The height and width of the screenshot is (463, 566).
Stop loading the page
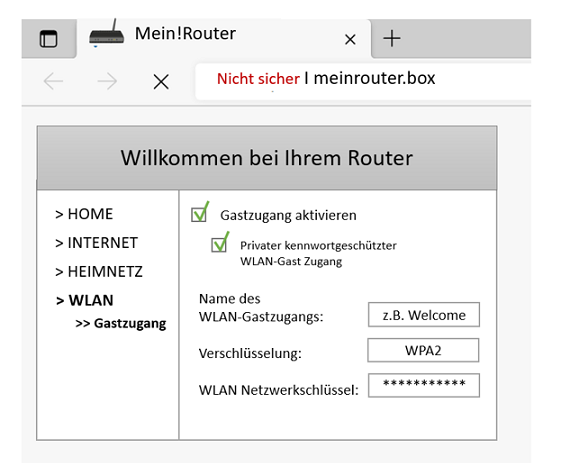click(161, 82)
